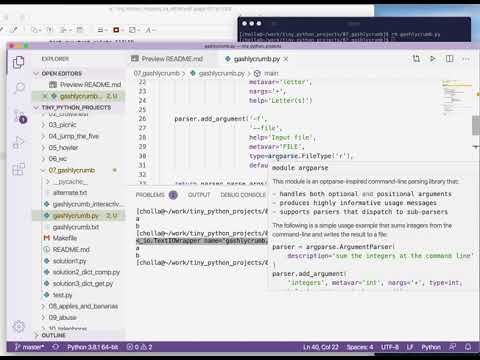This screenshot has width=480, height=360.
Task: Open the Manage gear icon
Action: click(x=19, y=326)
